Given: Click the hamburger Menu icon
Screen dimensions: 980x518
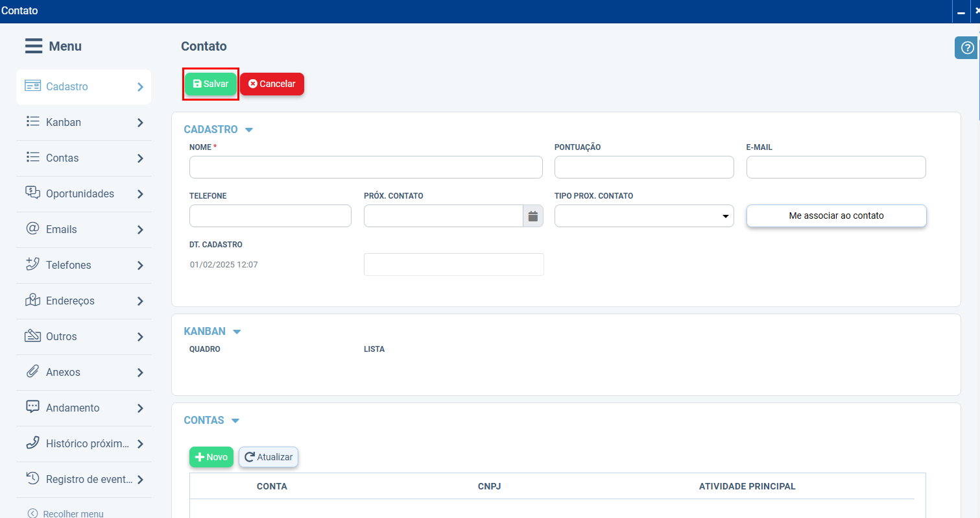Looking at the screenshot, I should coord(34,46).
